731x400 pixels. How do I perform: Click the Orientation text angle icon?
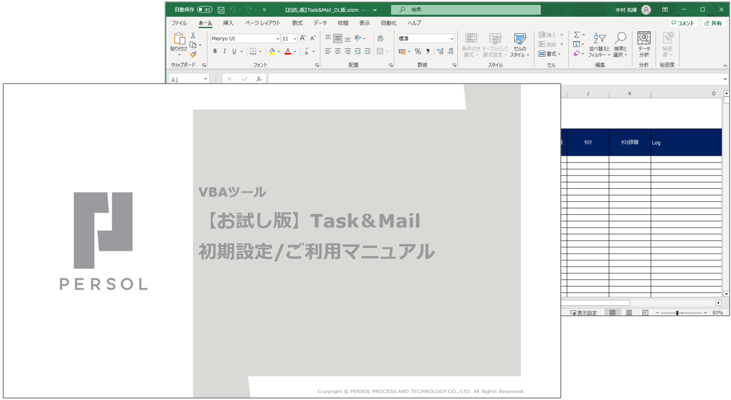click(x=358, y=38)
